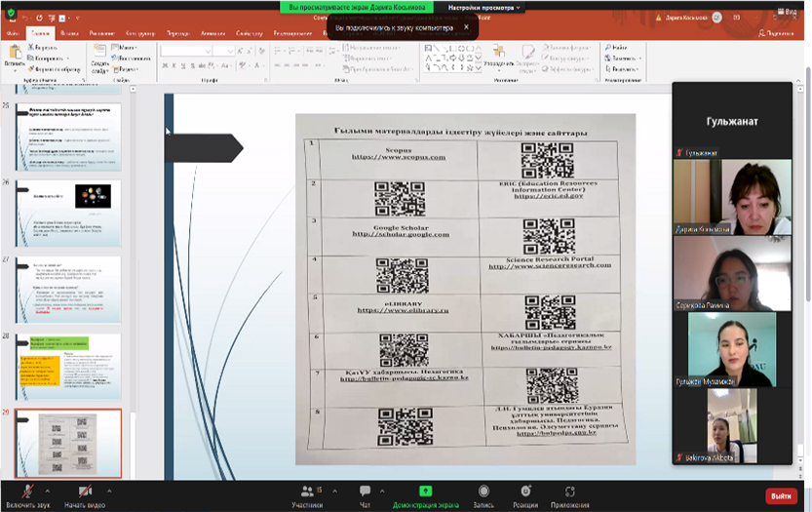Expand video options arrow beside camera
Screen dimensions: 812x512
point(109,489)
